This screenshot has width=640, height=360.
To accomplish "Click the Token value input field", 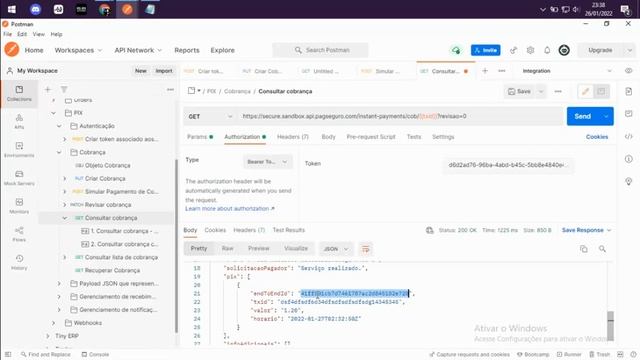I will click(507, 165).
